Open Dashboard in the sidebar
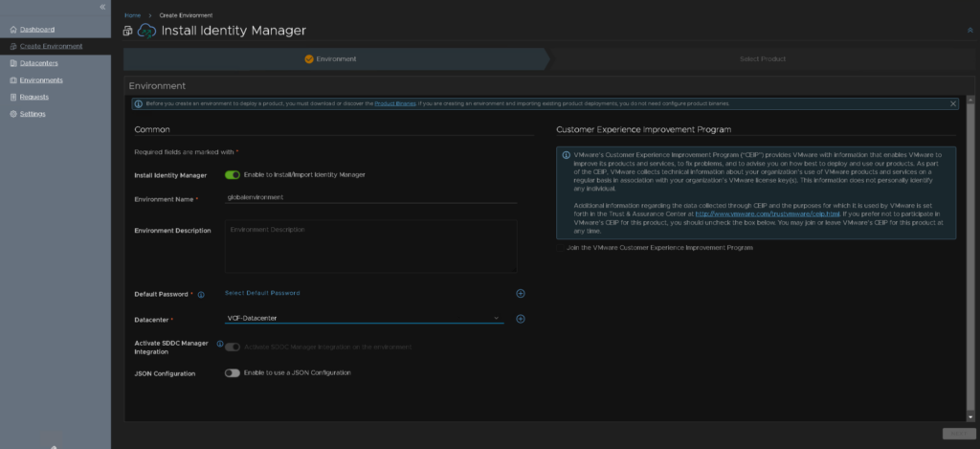The width and height of the screenshot is (980, 449). tap(37, 30)
